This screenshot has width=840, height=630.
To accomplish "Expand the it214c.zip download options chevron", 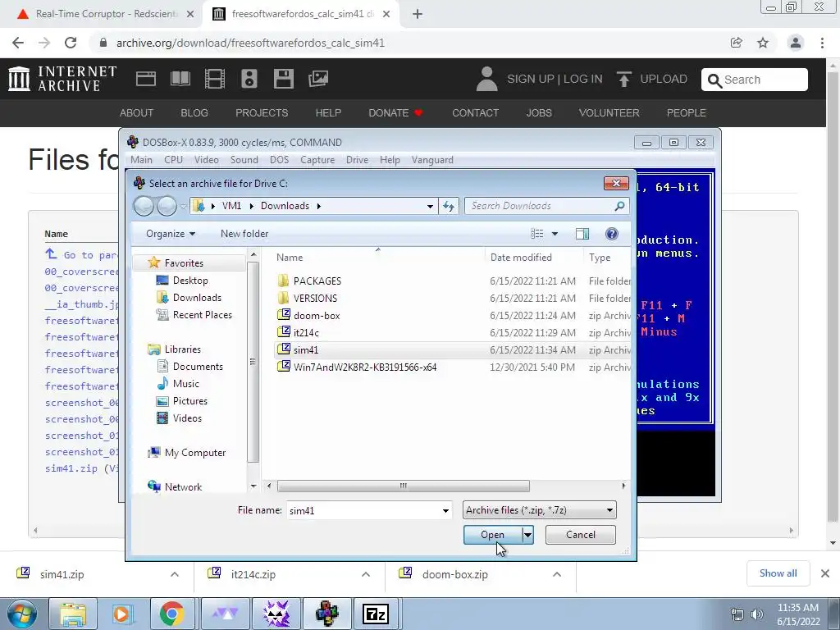I will (x=366, y=574).
